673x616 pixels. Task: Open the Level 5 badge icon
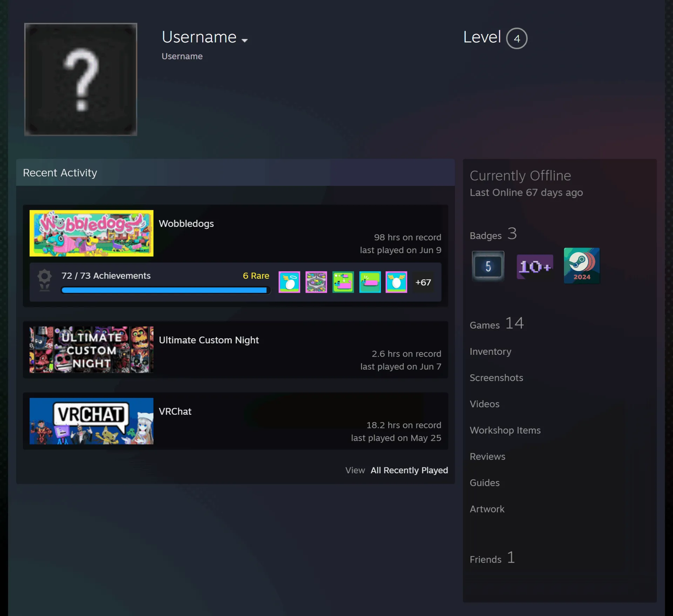(488, 266)
